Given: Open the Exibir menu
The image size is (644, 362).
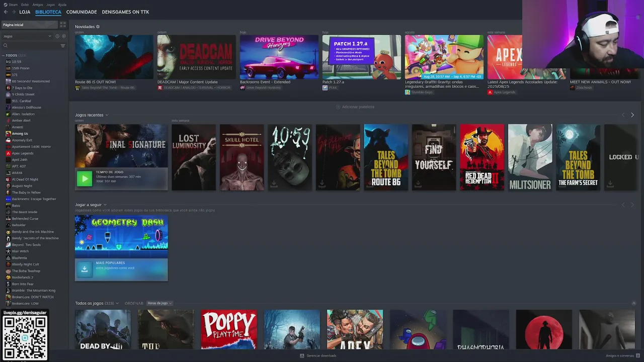Looking at the screenshot, I should pyautogui.click(x=25, y=5).
